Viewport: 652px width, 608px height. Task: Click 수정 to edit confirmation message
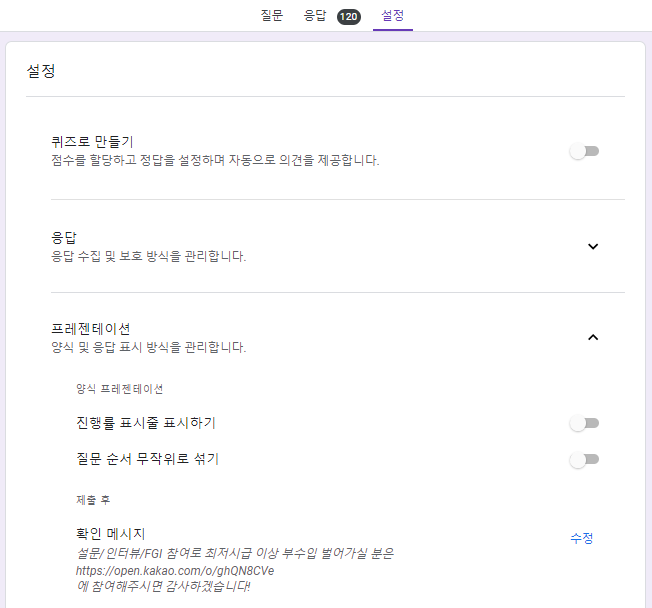581,538
